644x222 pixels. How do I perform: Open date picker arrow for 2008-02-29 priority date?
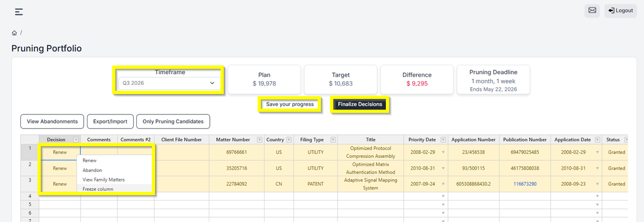pos(443,152)
